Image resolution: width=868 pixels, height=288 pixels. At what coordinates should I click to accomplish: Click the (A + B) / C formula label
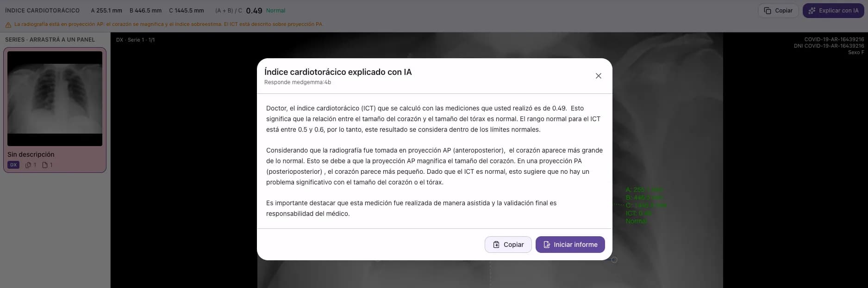point(229,11)
